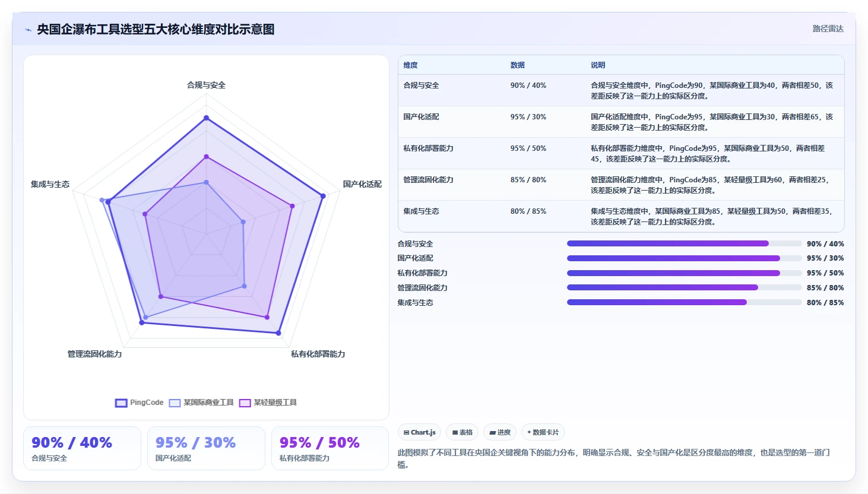Click the footer description starting 此图模拟了
Viewport: 868px width, 494px height.
[614, 458]
